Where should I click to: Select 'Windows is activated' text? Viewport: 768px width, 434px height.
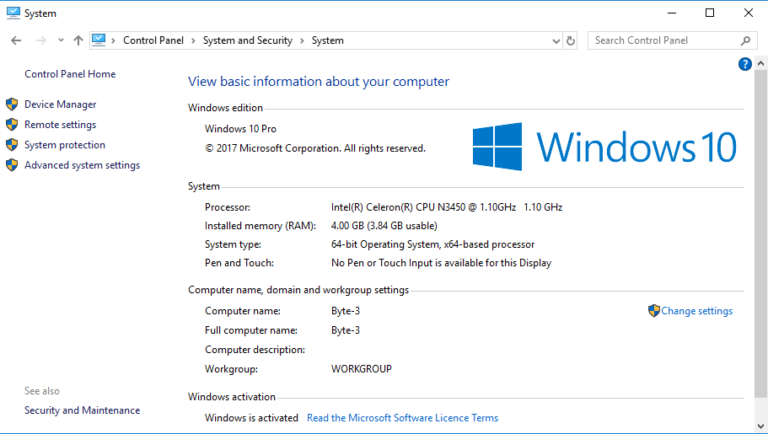click(251, 418)
